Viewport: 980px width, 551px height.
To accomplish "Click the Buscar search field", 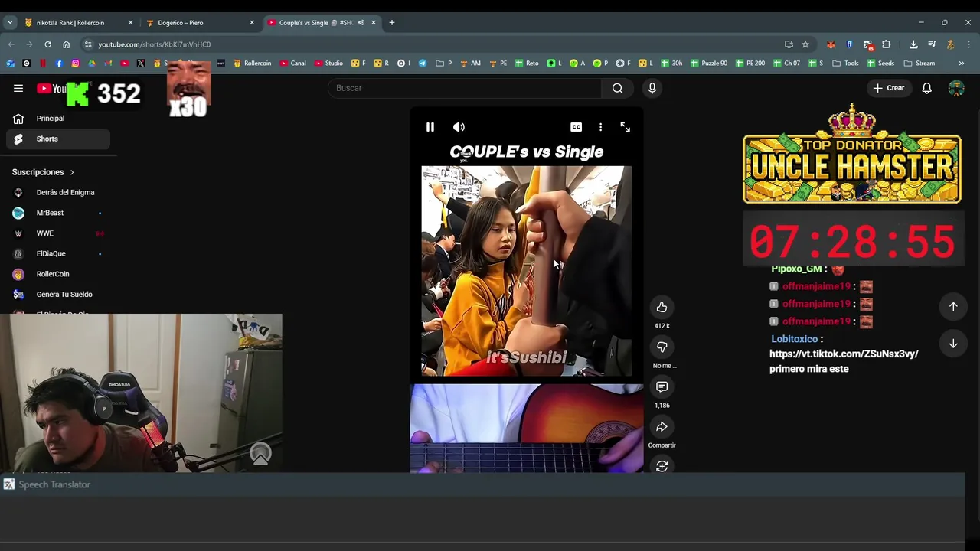I will click(x=466, y=88).
